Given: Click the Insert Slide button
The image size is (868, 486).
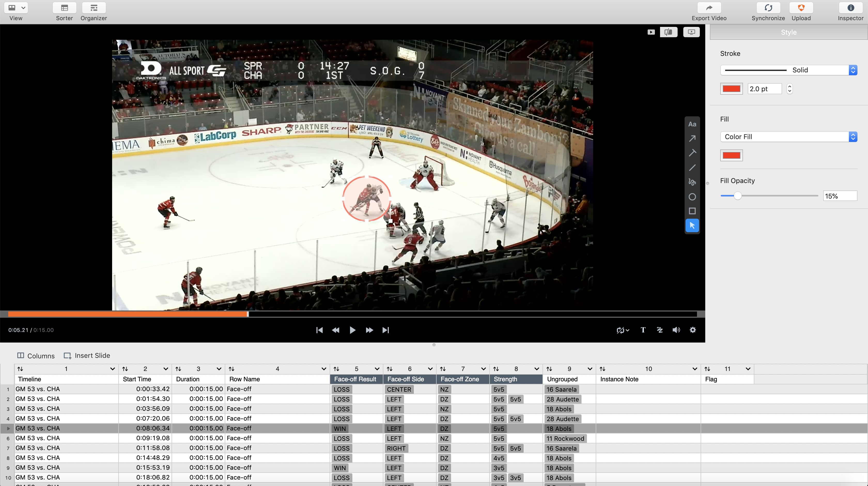Looking at the screenshot, I should [87, 355].
